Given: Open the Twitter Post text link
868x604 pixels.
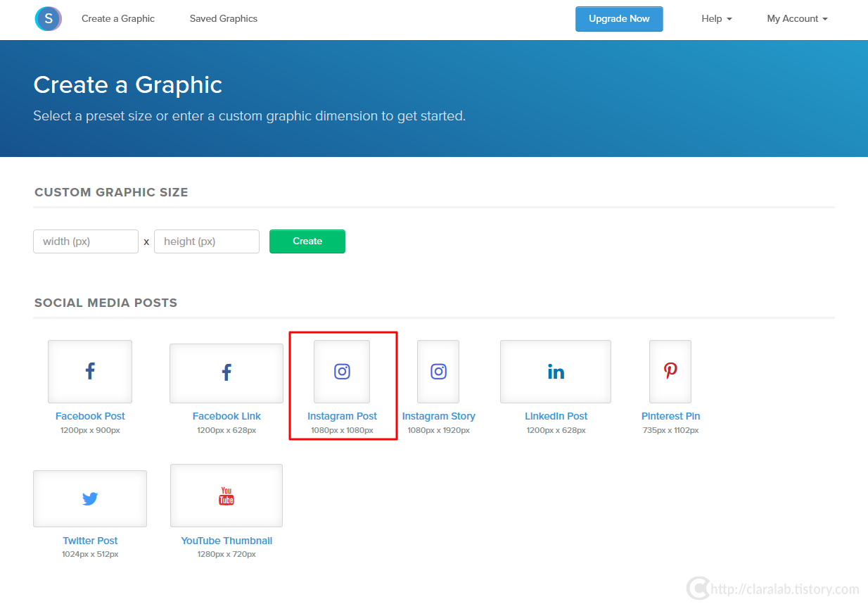Looking at the screenshot, I should [x=90, y=541].
